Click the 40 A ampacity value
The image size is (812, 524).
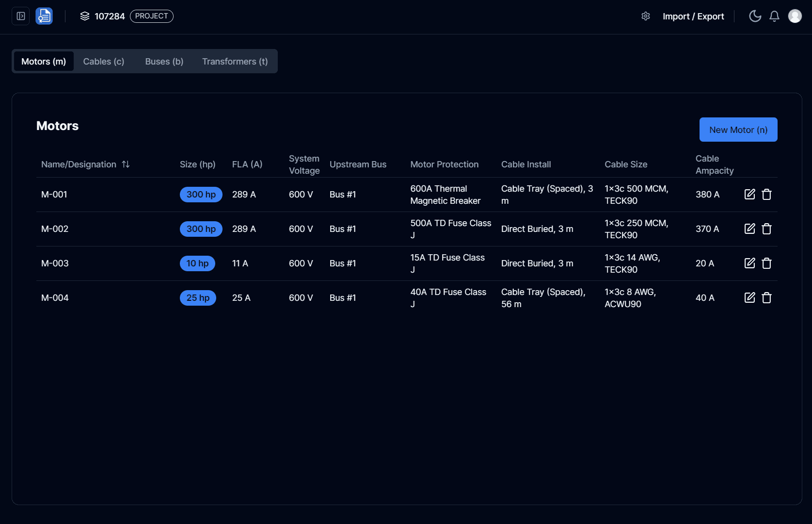point(705,298)
